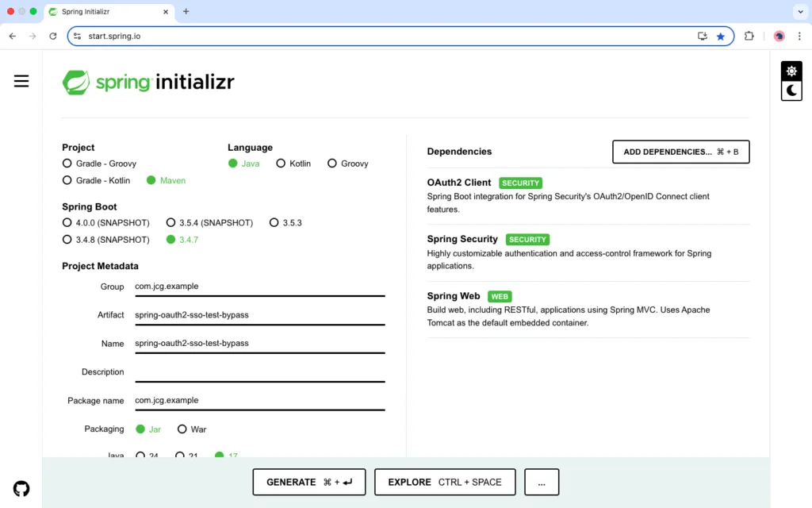
Task: Switch to the dark theme moon icon
Action: 791,90
